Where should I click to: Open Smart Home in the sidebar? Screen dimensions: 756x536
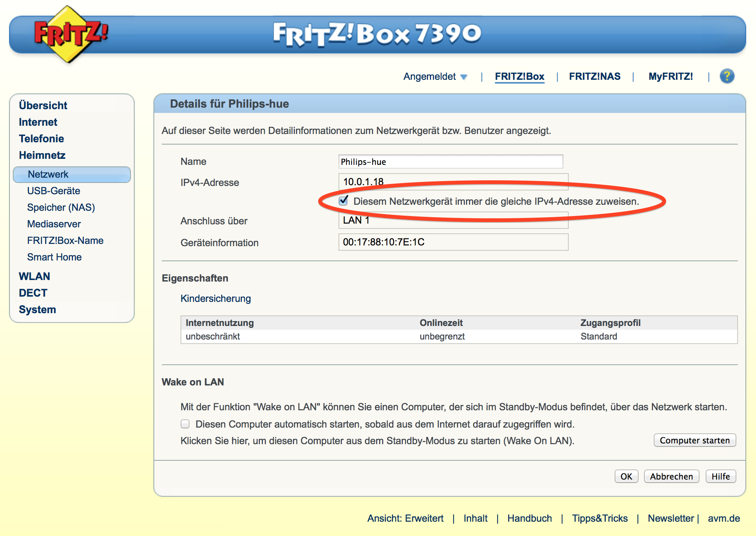(x=54, y=257)
